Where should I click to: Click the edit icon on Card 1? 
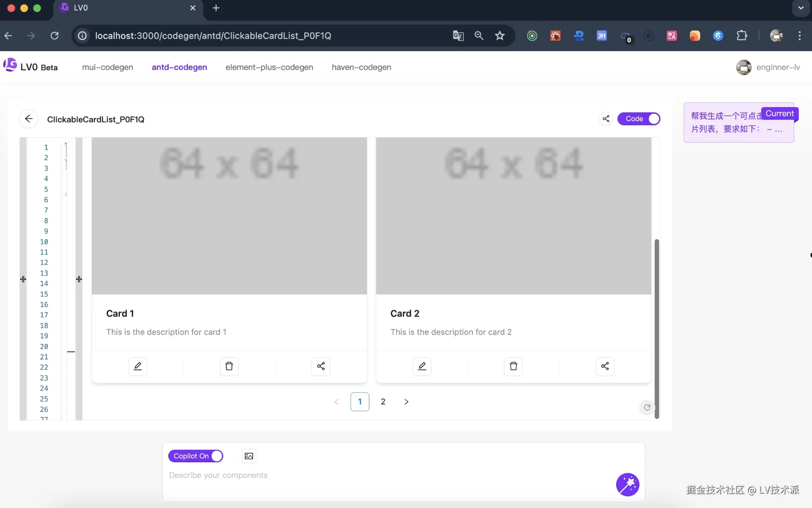pyautogui.click(x=137, y=366)
